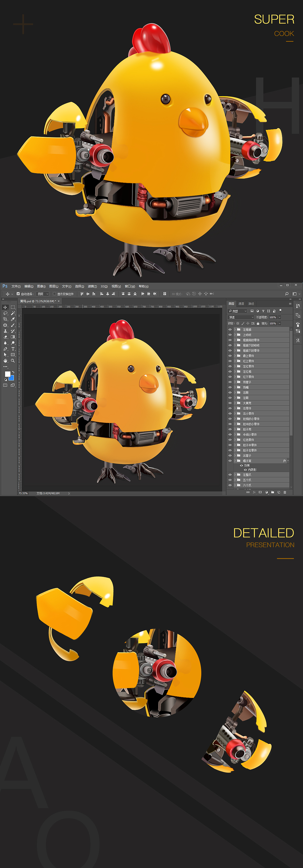Hide the 鸡嘴 layer group
This screenshot has height=868, width=303.
point(230,387)
